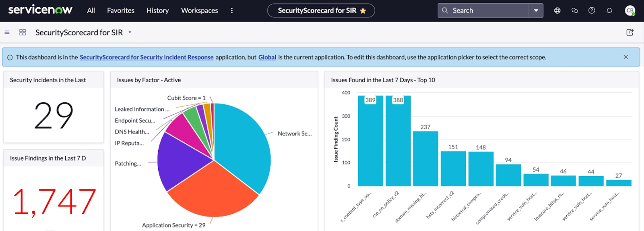The height and width of the screenshot is (231, 644).
Task: Click the bar with value 54
Action: point(536,180)
